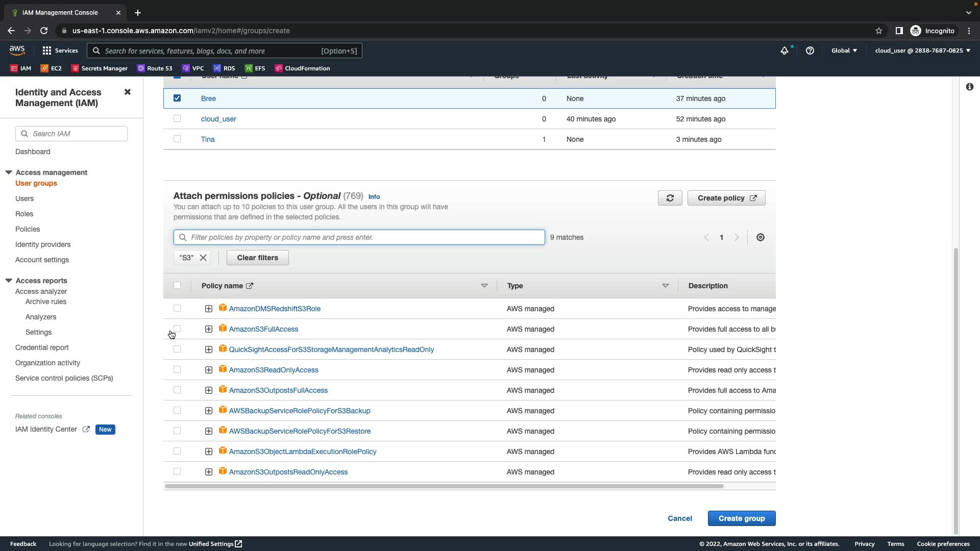Image resolution: width=980 pixels, height=551 pixels.
Task: Open the Services grid menu icon
Action: pyautogui.click(x=47, y=51)
